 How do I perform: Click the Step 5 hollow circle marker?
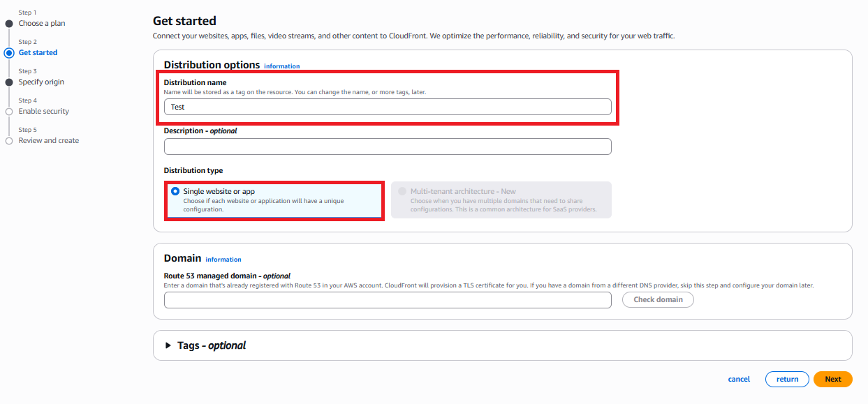tap(9, 140)
